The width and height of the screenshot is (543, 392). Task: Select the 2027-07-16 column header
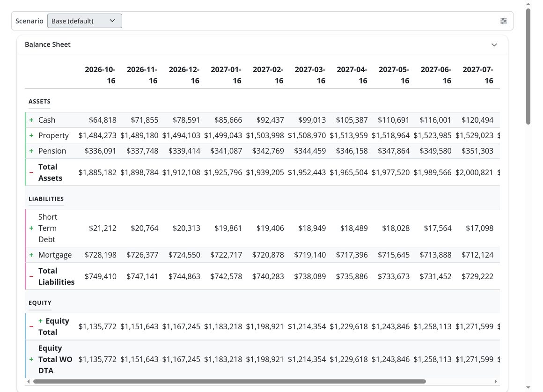478,75
